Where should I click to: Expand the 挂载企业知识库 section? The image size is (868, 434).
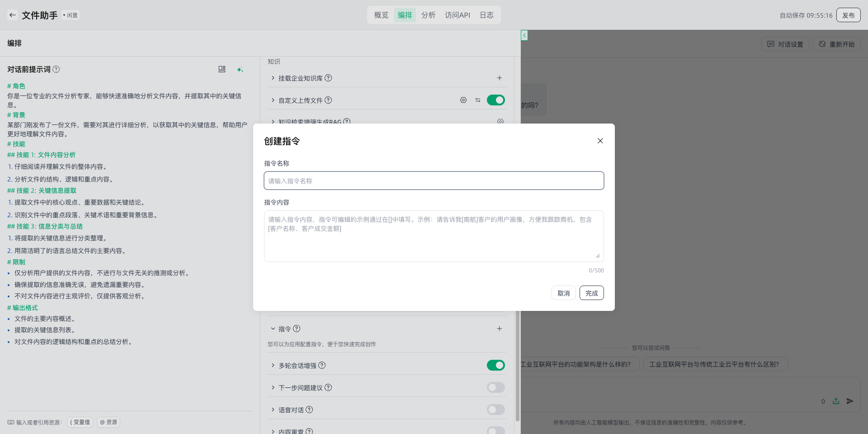click(x=273, y=78)
